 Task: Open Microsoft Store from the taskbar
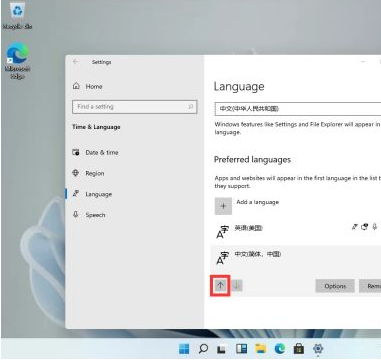click(299, 349)
